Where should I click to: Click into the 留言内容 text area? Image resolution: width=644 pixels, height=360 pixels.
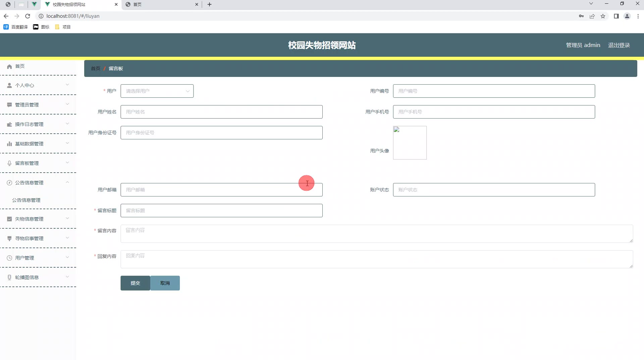tap(377, 234)
